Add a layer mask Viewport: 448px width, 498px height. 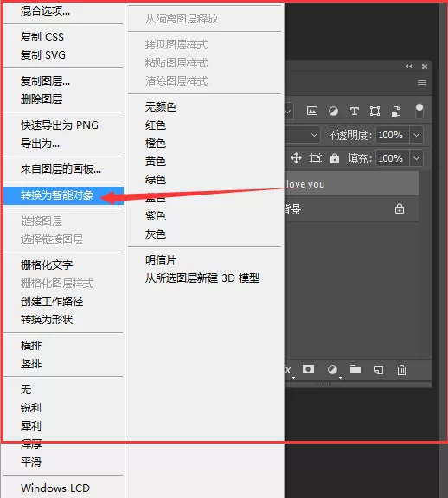point(308,369)
